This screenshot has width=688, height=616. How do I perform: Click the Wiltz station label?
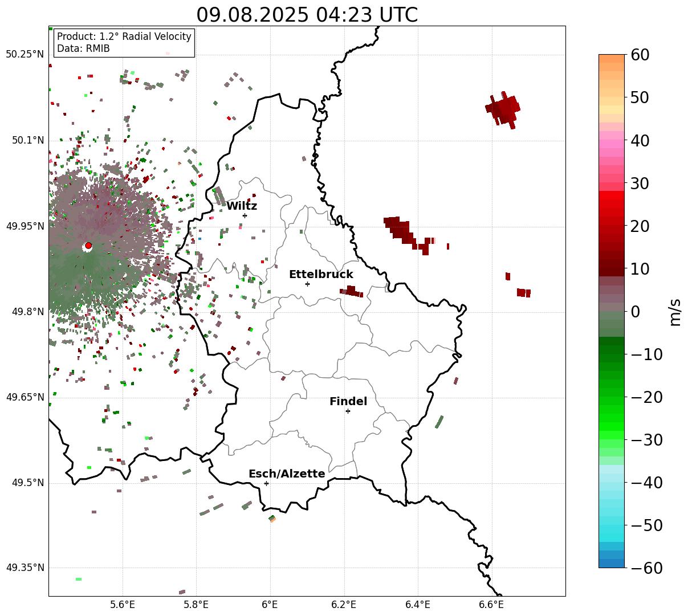tap(242, 206)
